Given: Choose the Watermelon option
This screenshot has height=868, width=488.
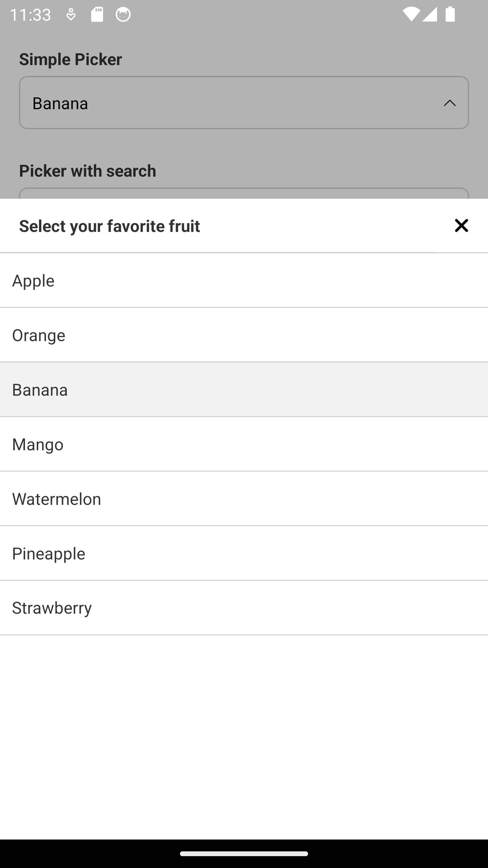Looking at the screenshot, I should [x=244, y=499].
